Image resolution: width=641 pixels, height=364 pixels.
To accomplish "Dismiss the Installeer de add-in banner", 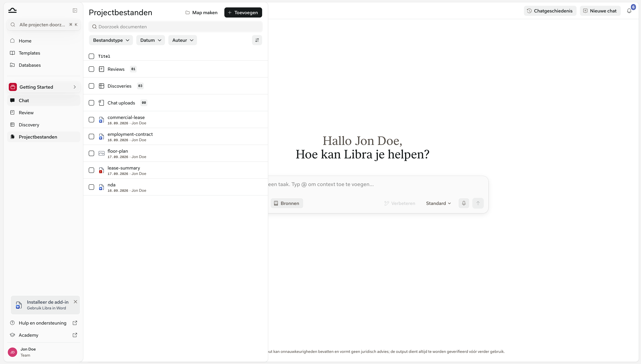I will (x=75, y=301).
